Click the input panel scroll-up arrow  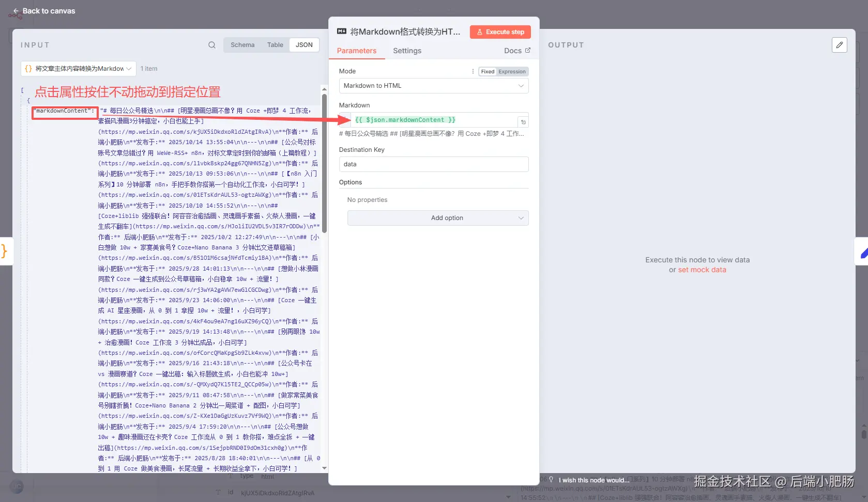point(324,89)
